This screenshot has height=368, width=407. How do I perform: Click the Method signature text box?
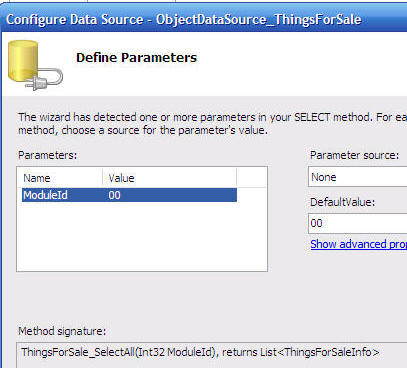(x=211, y=354)
